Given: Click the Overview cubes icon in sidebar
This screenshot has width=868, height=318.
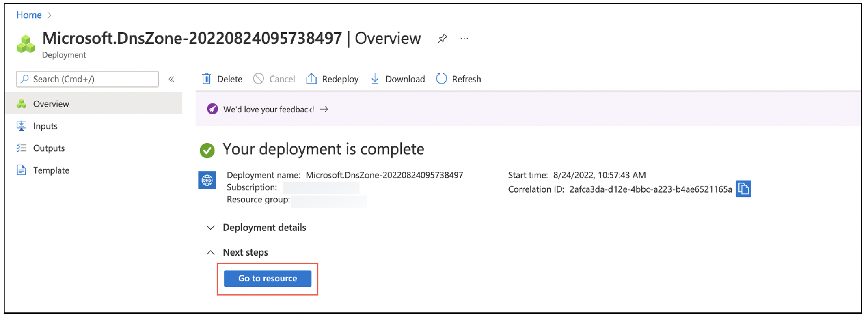Looking at the screenshot, I should pyautogui.click(x=22, y=104).
